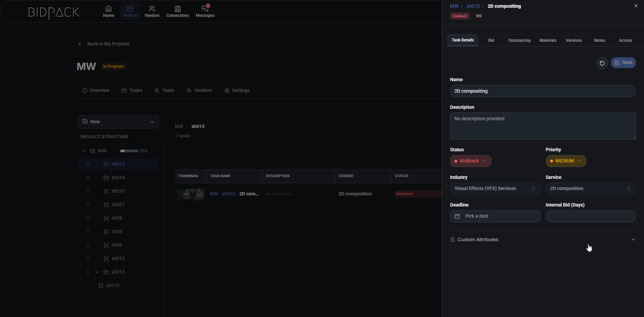Click the back arrow to My Projects
644x317 pixels.
pyautogui.click(x=80, y=44)
